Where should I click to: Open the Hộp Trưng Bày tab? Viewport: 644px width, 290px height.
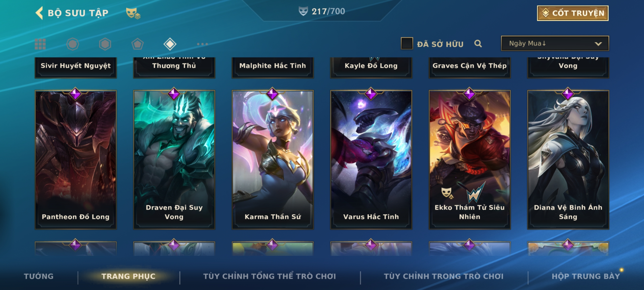coord(586,276)
